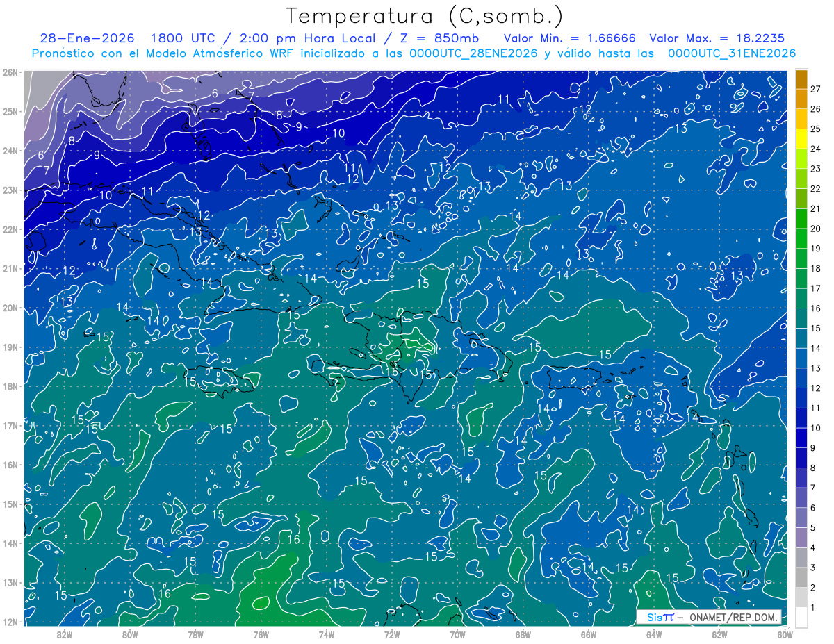The image size is (834, 644).
Task: Click the '66W' longitude label
Action: point(589,634)
